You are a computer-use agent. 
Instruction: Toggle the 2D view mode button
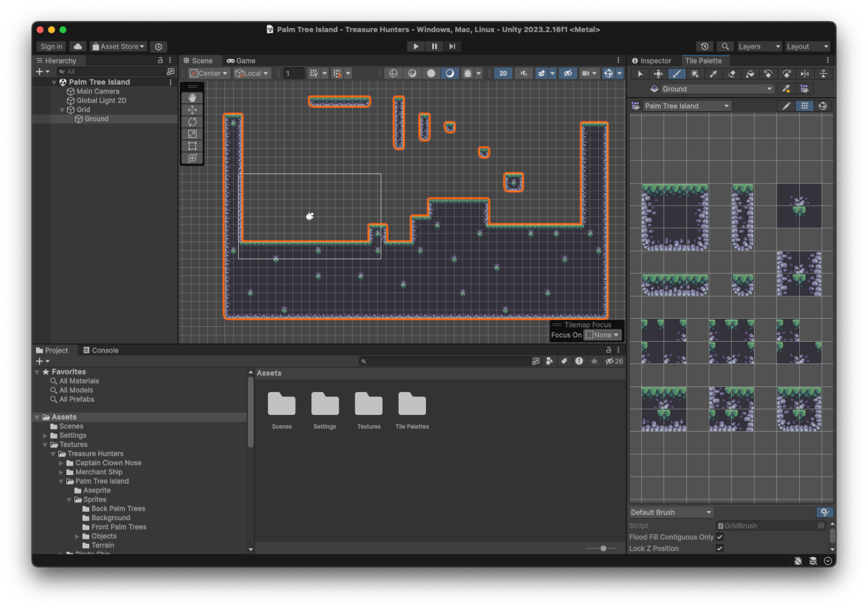[x=503, y=73]
